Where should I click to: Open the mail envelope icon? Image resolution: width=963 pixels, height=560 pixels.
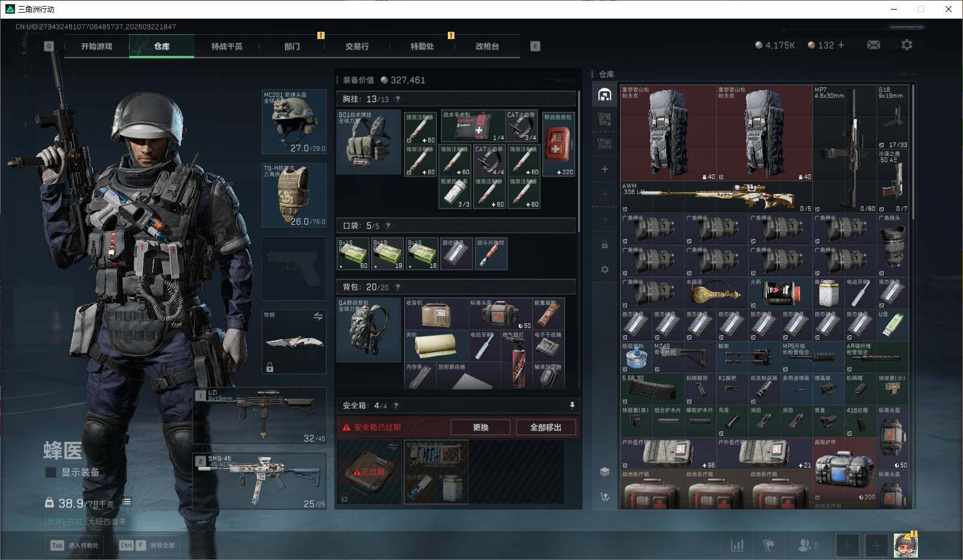tap(873, 45)
